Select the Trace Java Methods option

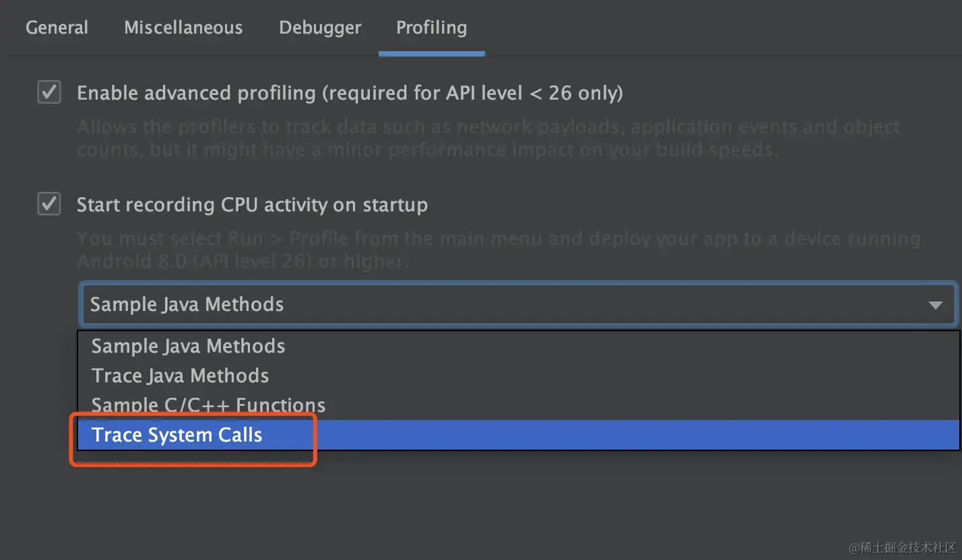click(180, 376)
